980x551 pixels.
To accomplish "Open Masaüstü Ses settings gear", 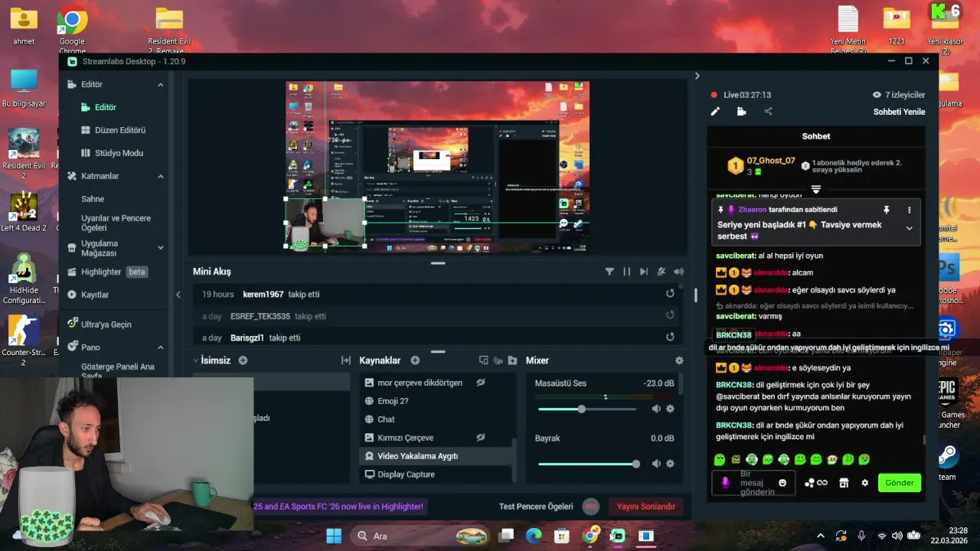I will (x=670, y=409).
